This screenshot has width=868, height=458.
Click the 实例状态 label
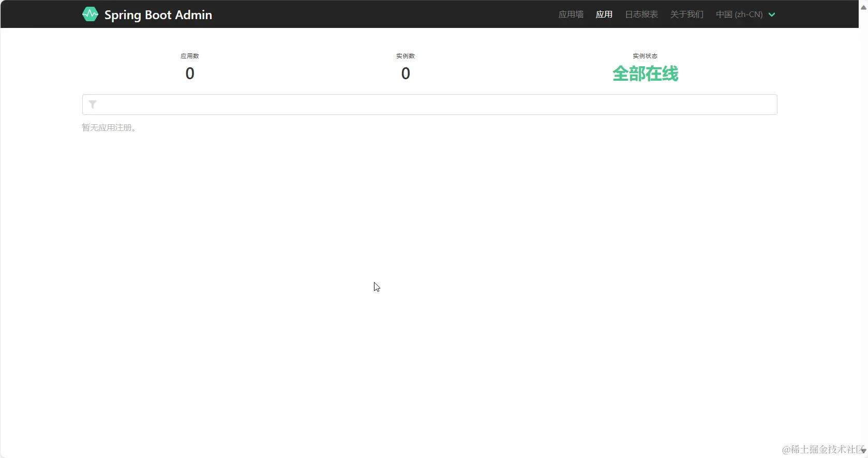pyautogui.click(x=645, y=56)
